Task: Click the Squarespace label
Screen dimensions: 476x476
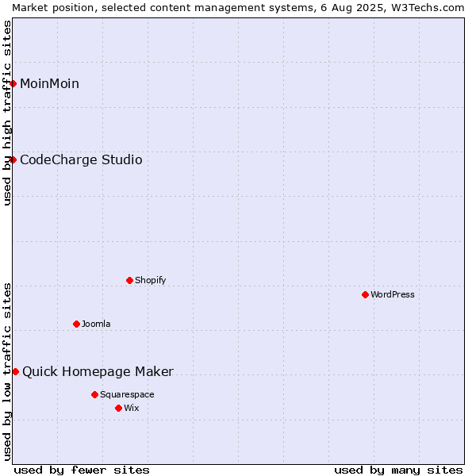Action: (x=127, y=394)
